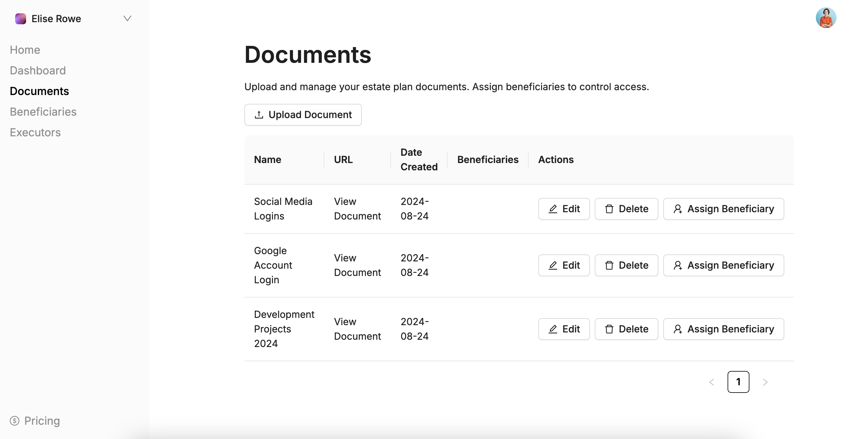Select Documents in the sidebar

pos(39,91)
